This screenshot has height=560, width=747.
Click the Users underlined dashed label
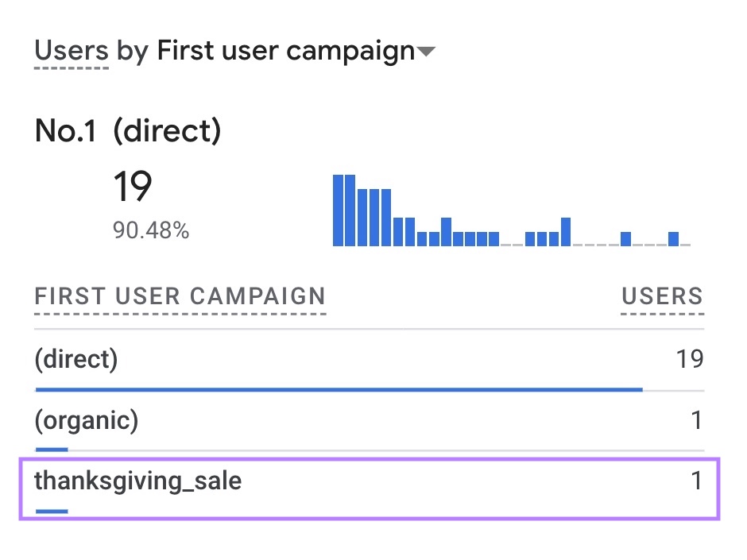pos(71,50)
